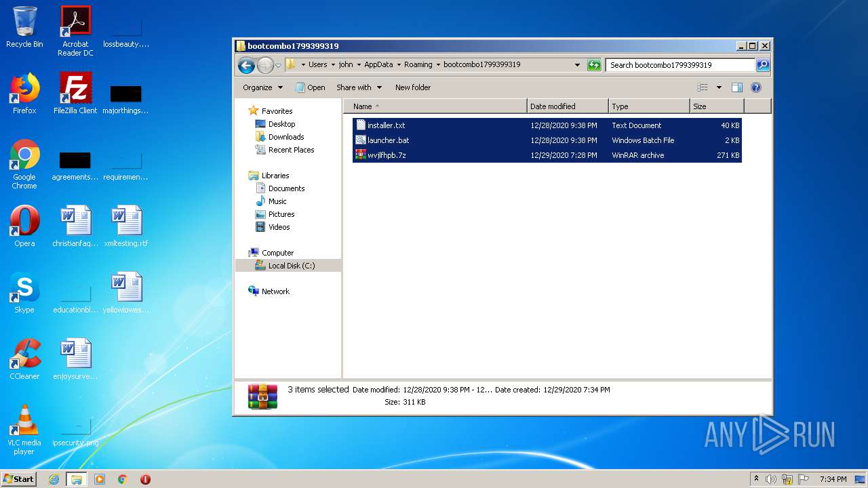Show hidden tray icons arrow
Viewport: 868px width, 488px height.
(x=756, y=479)
